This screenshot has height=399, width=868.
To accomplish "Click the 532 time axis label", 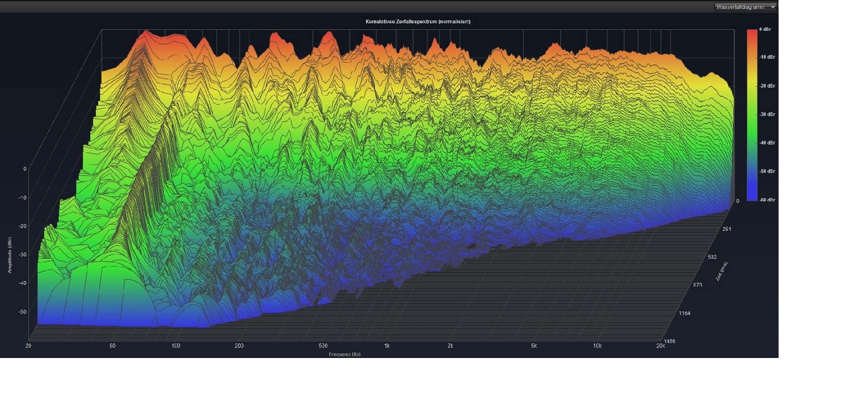I will [x=712, y=257].
